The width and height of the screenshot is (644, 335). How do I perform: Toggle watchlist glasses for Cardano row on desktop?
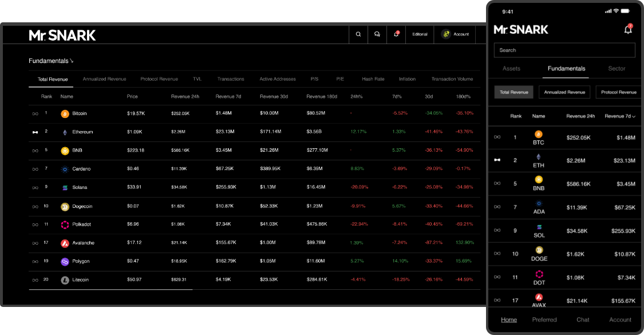pyautogui.click(x=35, y=170)
